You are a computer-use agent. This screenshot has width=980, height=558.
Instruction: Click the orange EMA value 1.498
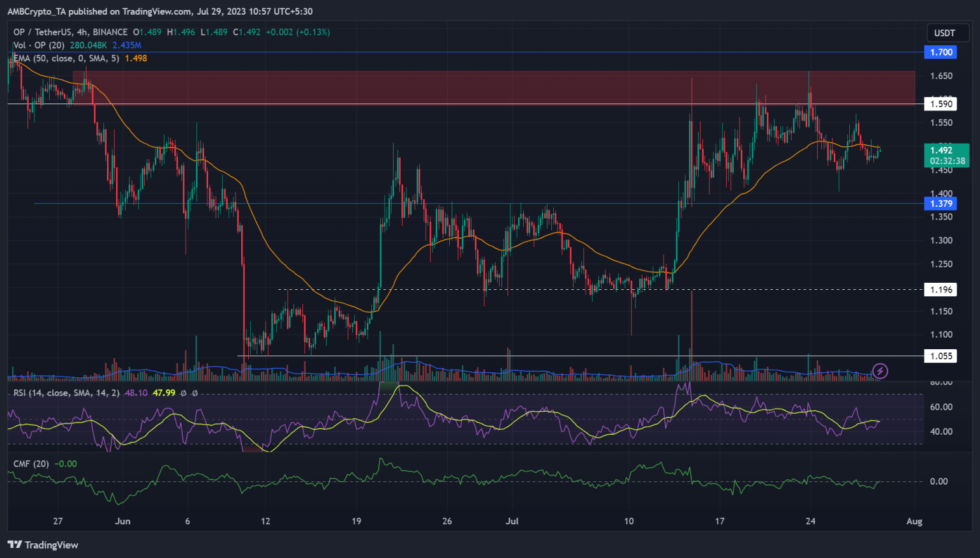(x=136, y=58)
